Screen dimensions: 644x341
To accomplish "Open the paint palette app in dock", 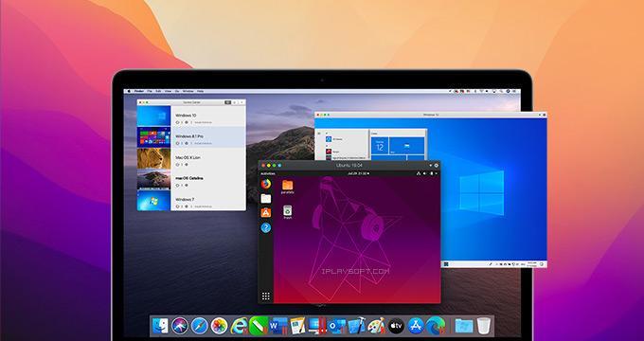I will point(376,326).
